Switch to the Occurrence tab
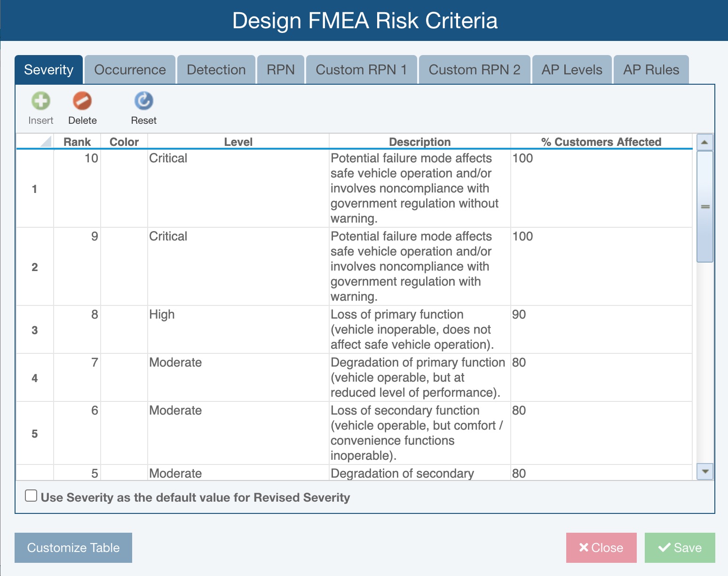This screenshot has height=576, width=728. [x=130, y=70]
